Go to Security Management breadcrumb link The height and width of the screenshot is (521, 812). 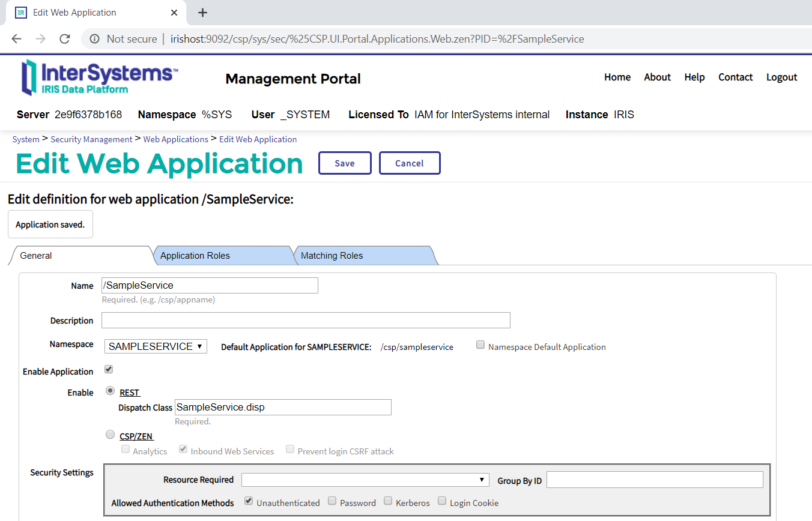[x=91, y=139]
